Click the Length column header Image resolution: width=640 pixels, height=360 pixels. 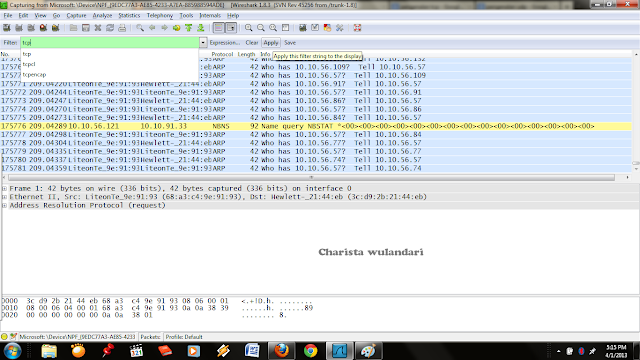246,54
